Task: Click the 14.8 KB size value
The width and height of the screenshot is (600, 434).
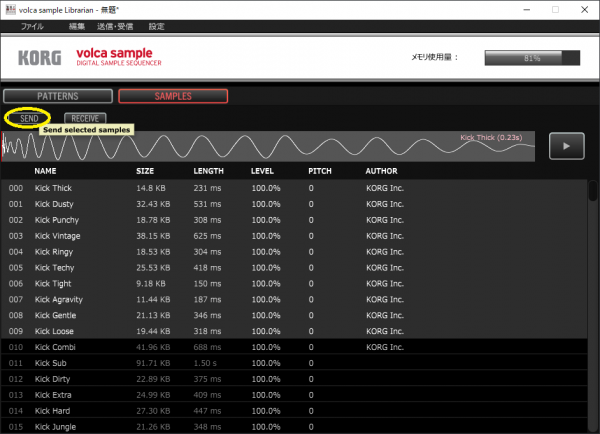Action: (x=151, y=188)
